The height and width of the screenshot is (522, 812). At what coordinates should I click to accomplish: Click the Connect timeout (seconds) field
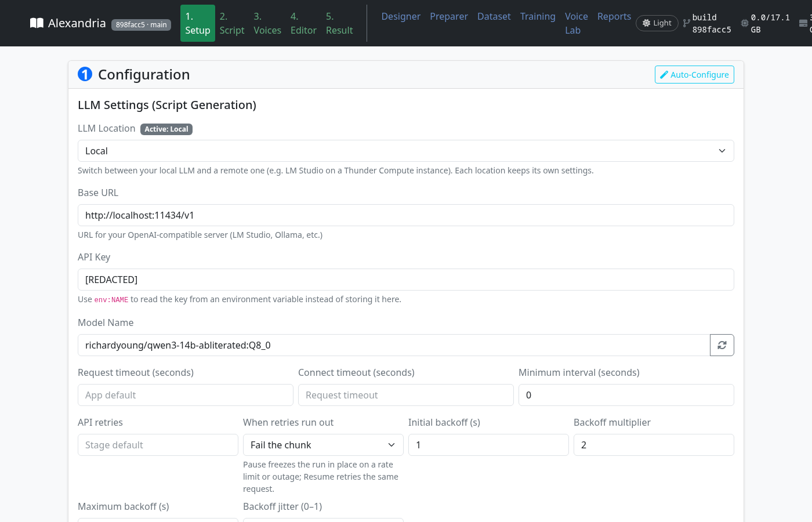point(406,395)
